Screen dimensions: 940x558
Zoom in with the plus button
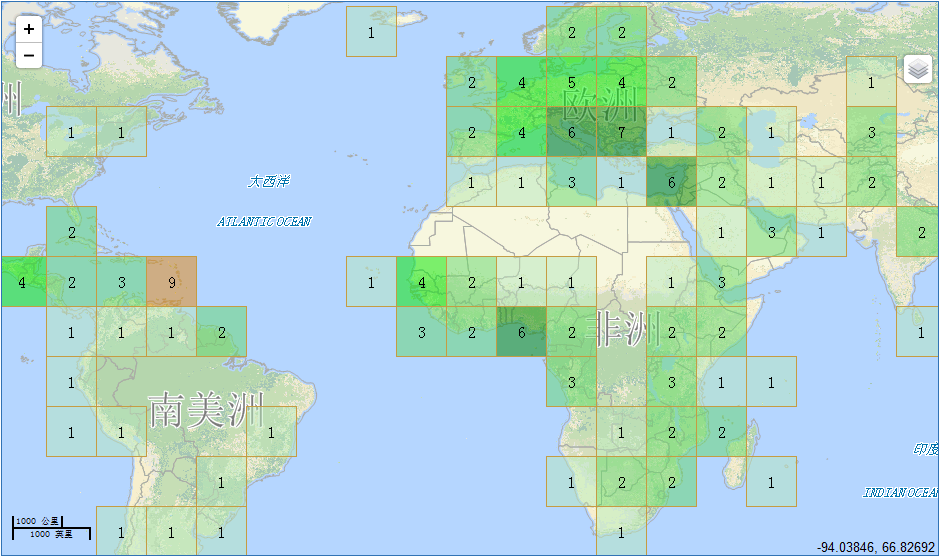29,30
